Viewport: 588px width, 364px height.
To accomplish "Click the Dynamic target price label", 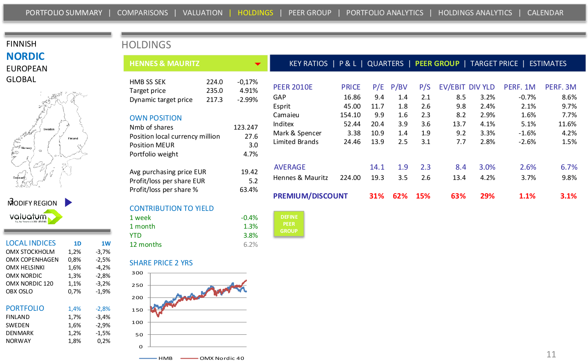I will click(161, 99).
